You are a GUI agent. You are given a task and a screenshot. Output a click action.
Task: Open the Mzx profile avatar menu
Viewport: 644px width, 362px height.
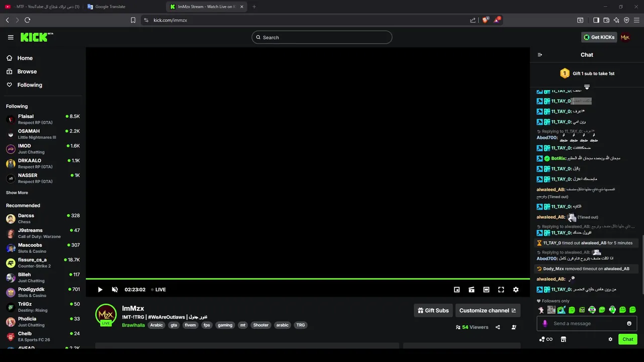625,37
